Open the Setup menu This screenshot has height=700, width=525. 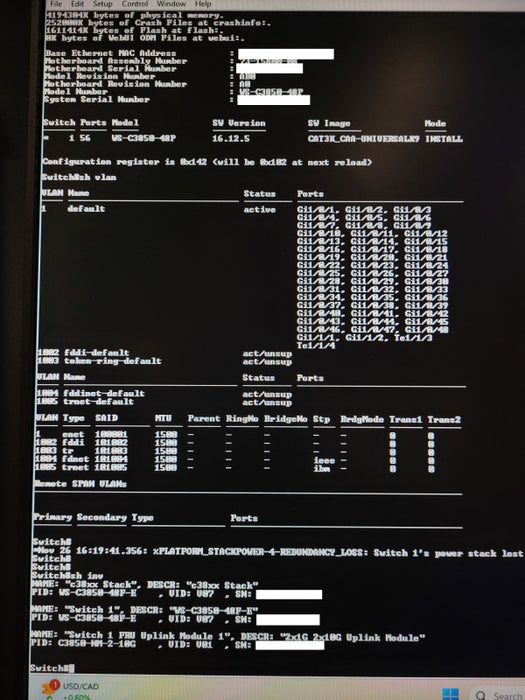tap(102, 4)
